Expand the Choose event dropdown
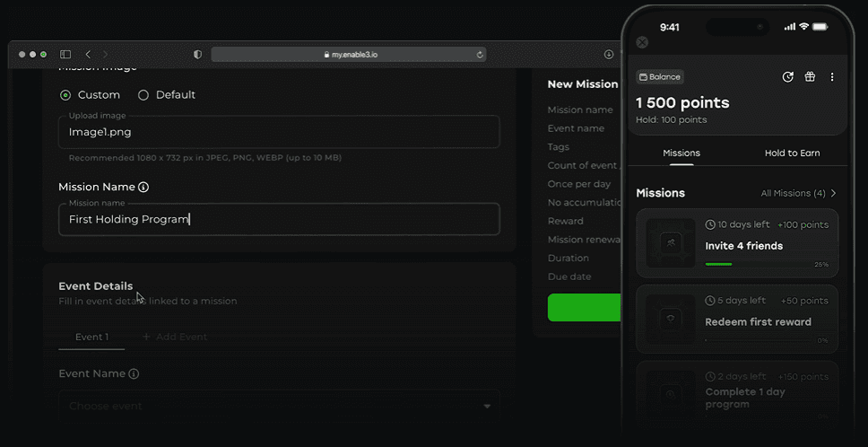868x447 pixels. coord(279,406)
